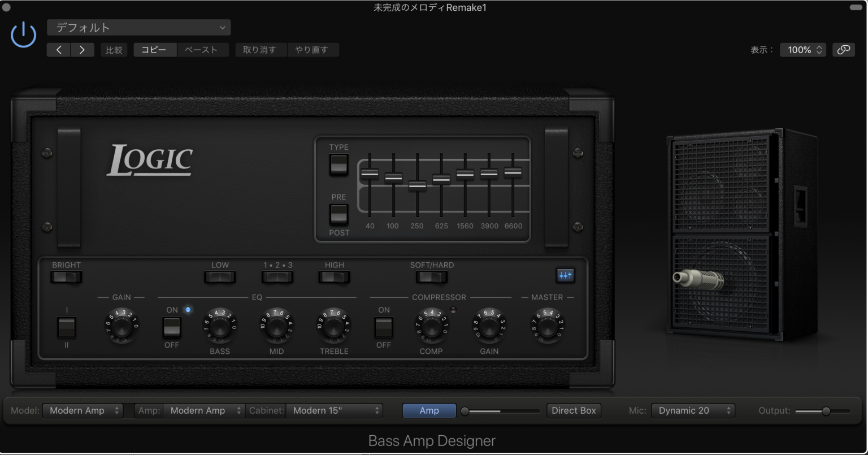Click the コピー button to copy settings
868x455 pixels.
click(x=155, y=49)
